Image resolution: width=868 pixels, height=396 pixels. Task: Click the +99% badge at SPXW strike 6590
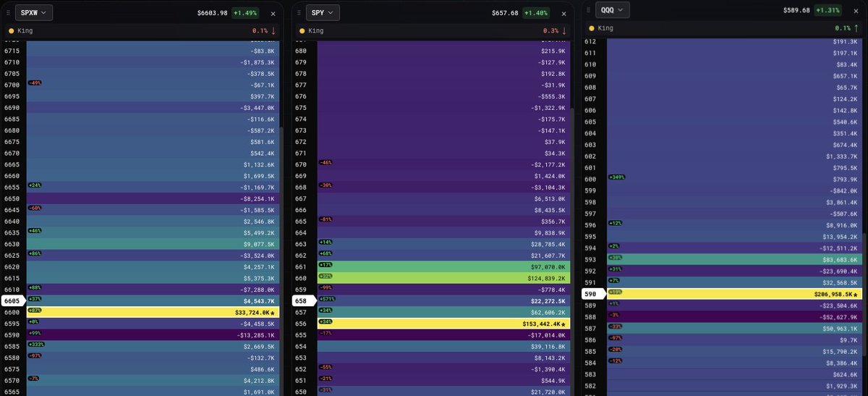34,332
